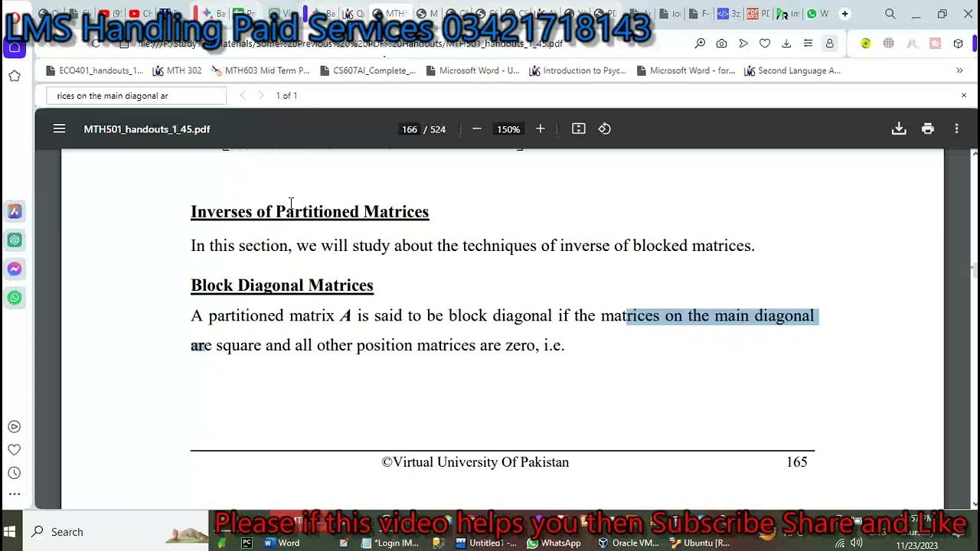Open the PDF viewer sidebar menu icon
The width and height of the screenshot is (980, 551).
pyautogui.click(x=59, y=129)
